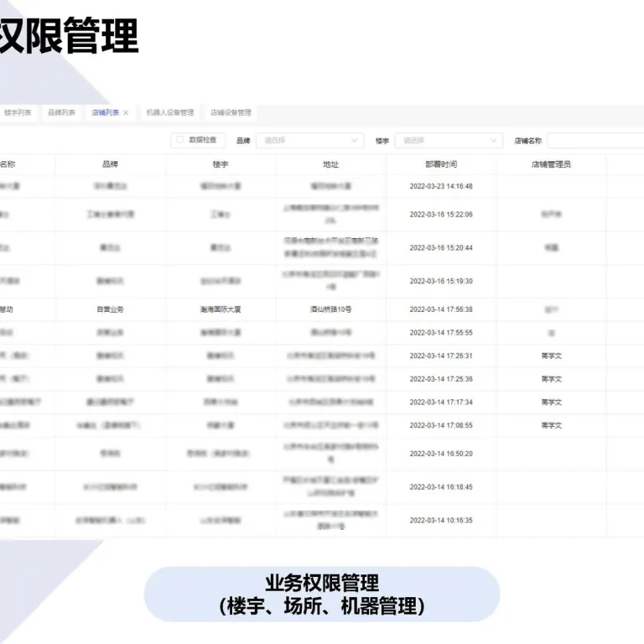Image resolution: width=644 pixels, height=644 pixels.
Task: Click the 品牌 column header
Action: click(x=110, y=164)
